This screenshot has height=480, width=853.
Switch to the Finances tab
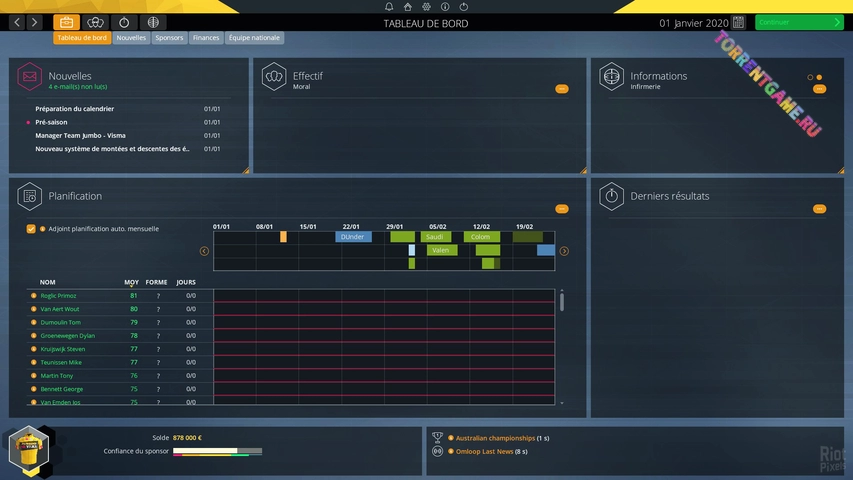tap(206, 38)
